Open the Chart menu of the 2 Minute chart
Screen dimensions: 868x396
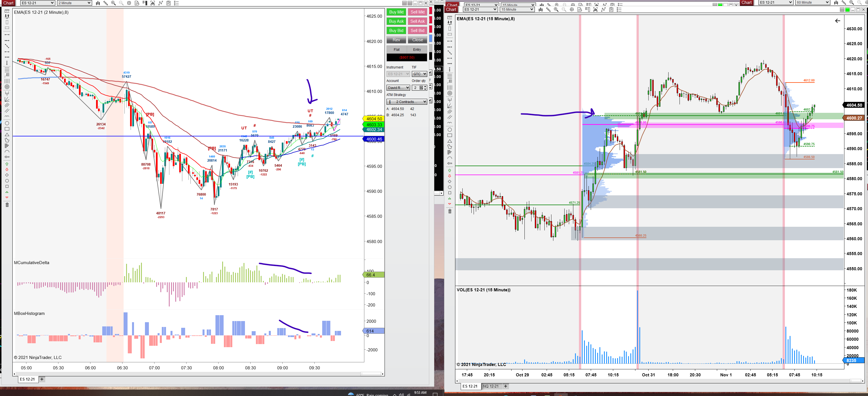pos(8,3)
